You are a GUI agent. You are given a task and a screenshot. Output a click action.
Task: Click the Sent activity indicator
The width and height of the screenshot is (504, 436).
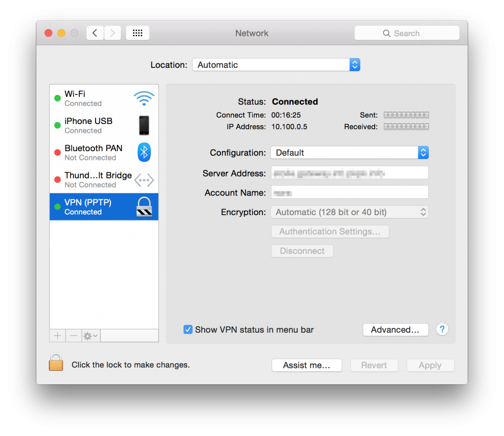(x=406, y=115)
